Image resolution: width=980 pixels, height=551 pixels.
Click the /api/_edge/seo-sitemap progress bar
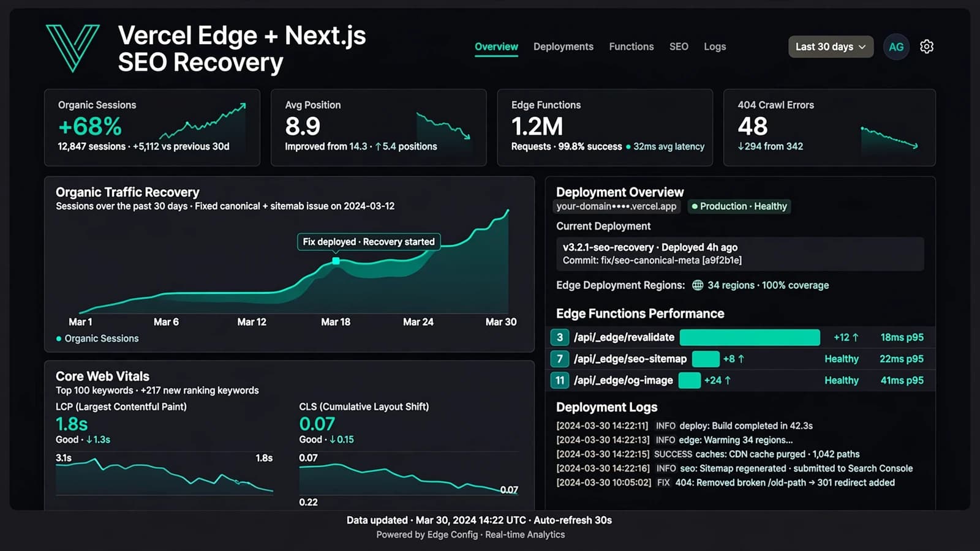click(706, 359)
